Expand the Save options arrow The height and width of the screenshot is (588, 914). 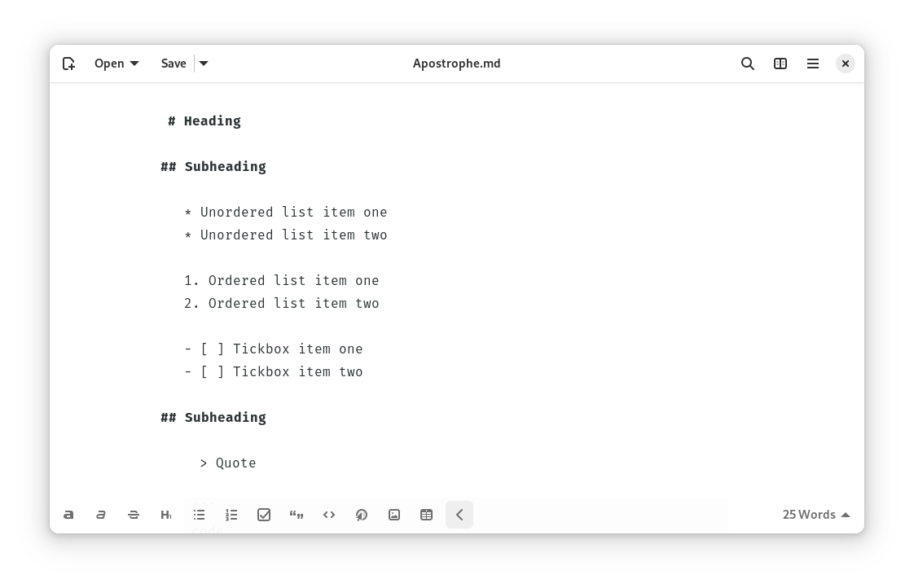click(x=204, y=64)
